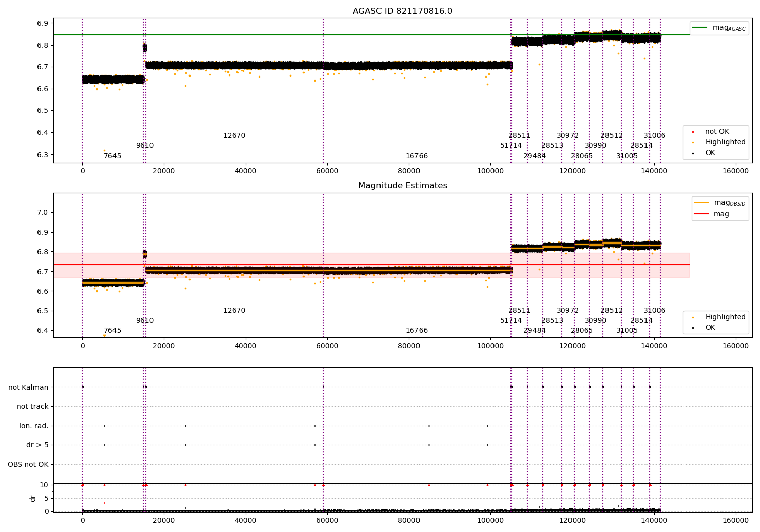Click obsid label 30972 in the AGASC ID plot
This screenshot has height=532, width=760.
point(567,136)
